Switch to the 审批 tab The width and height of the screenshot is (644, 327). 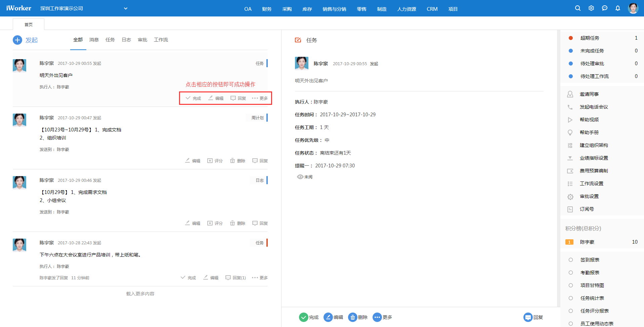(142, 40)
